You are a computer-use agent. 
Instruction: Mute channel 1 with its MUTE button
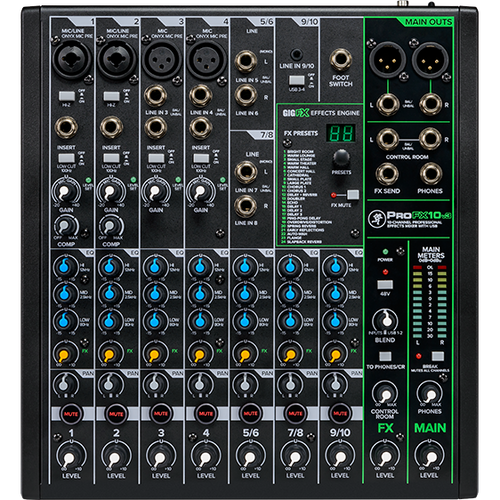[71, 414]
